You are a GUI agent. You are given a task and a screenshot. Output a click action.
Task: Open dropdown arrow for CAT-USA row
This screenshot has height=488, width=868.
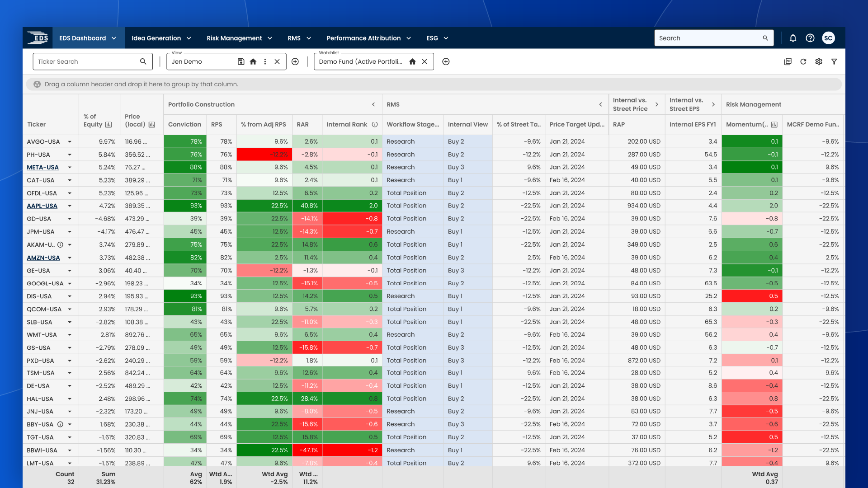[70, 180]
